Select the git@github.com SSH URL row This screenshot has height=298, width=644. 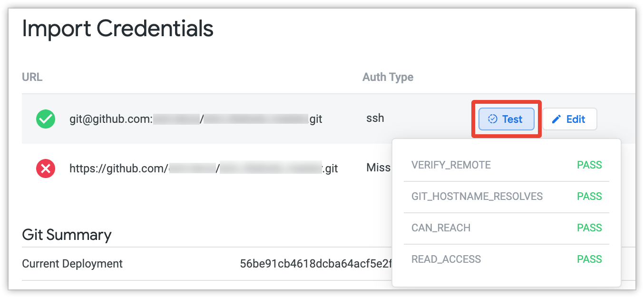[195, 119]
